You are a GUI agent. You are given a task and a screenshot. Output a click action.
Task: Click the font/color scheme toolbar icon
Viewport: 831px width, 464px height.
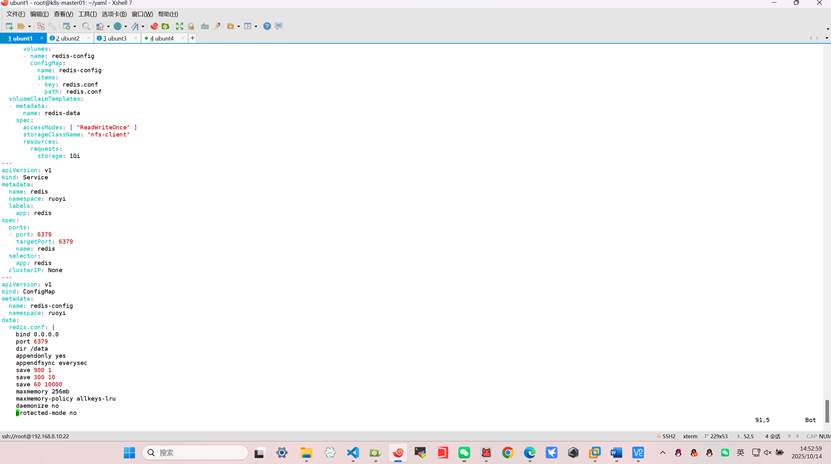coord(135,26)
